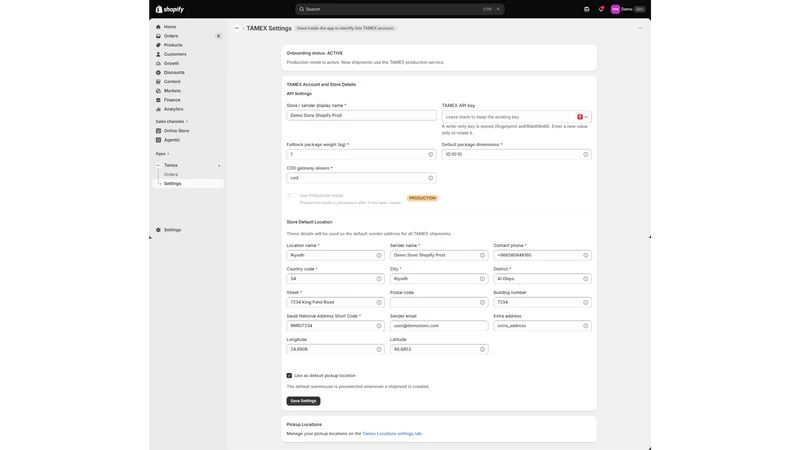
Task: Click info icon in Country code field
Action: (379, 279)
